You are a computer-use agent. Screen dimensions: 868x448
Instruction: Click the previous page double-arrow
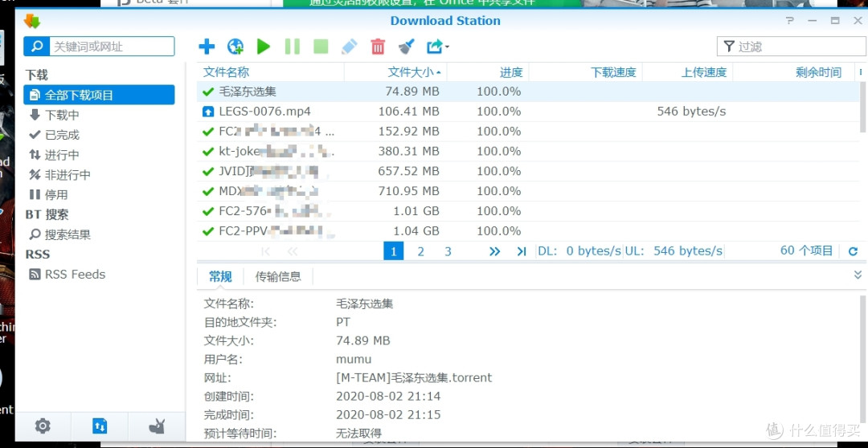[x=293, y=251]
